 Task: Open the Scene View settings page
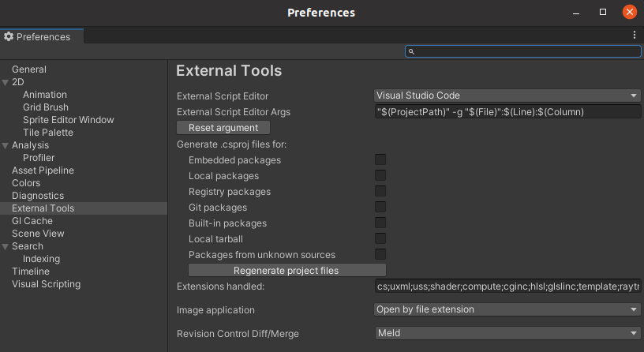38,234
